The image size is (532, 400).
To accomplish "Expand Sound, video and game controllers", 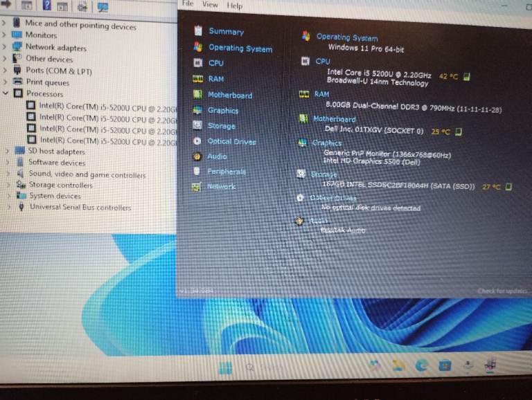I will pos(8,173).
